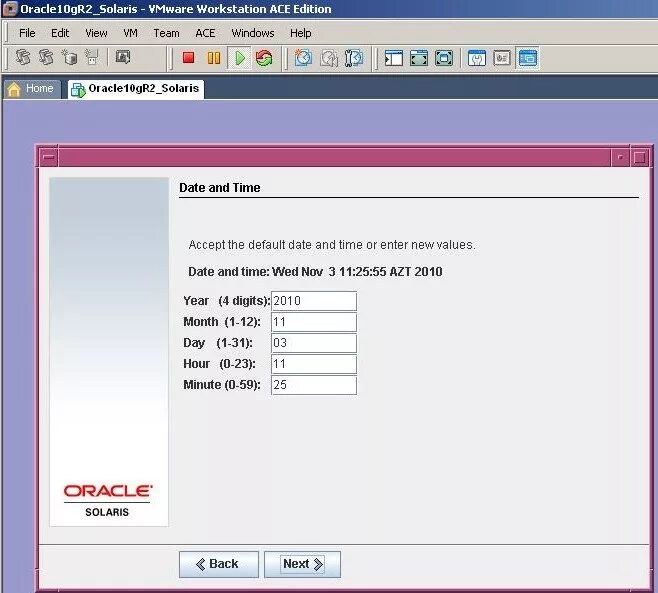Select the Oracle10gR2_Solaris tab
Screen dimensions: 658x593
tap(136, 89)
